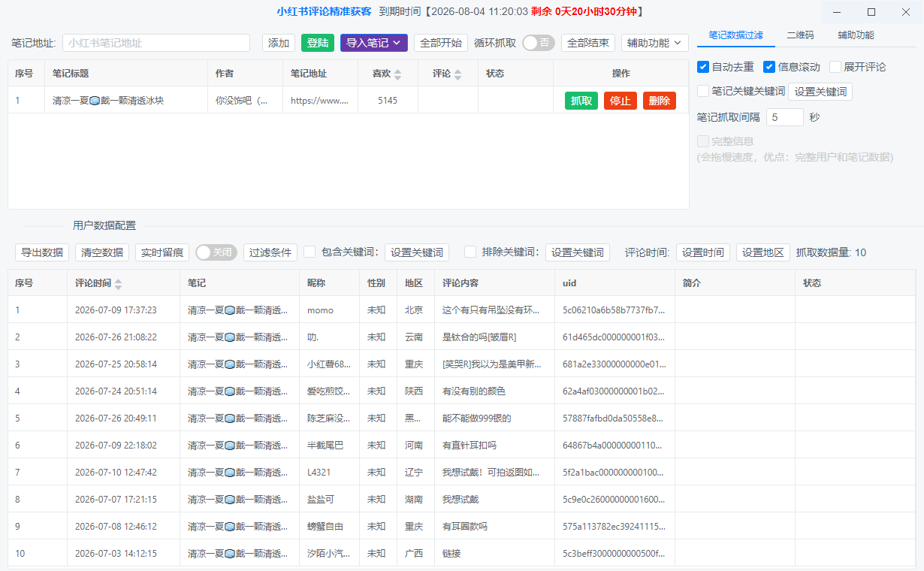
Task: Click the 清空数据 button
Action: coord(102,252)
